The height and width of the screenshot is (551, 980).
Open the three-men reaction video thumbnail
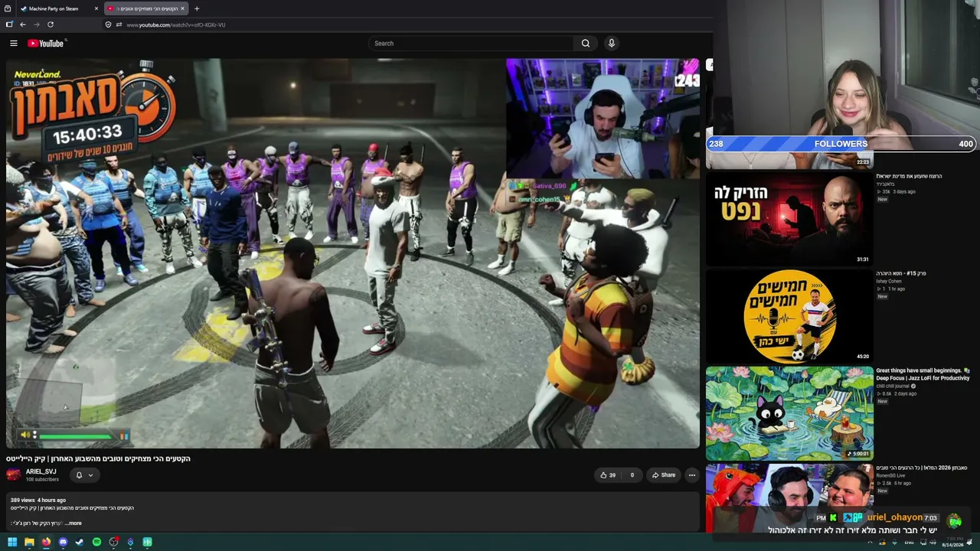[x=789, y=498]
